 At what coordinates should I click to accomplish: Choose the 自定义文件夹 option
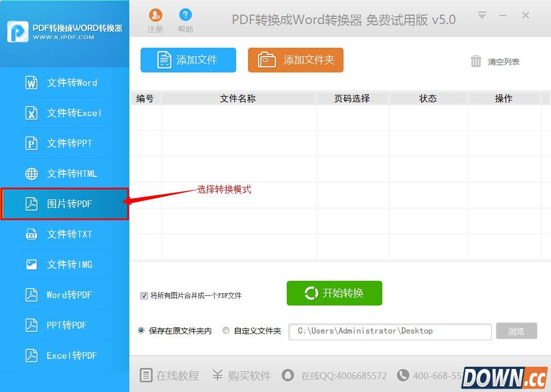pyautogui.click(x=225, y=331)
